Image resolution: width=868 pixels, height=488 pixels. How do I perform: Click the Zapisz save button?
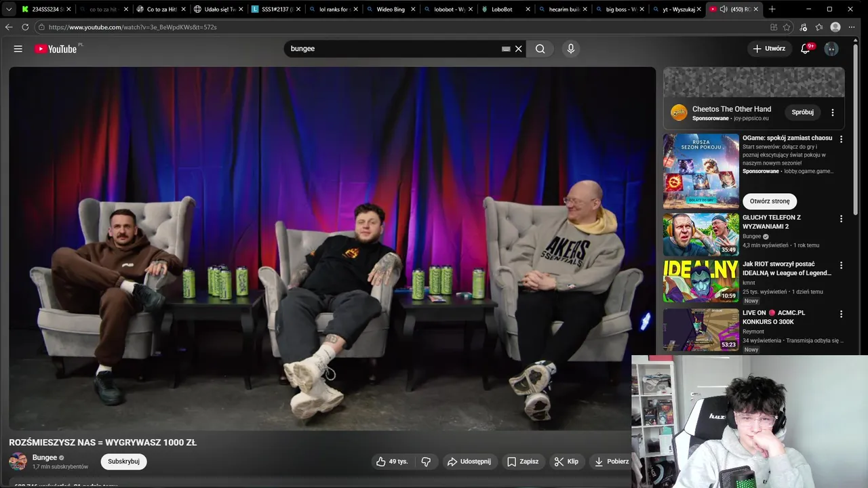click(523, 462)
